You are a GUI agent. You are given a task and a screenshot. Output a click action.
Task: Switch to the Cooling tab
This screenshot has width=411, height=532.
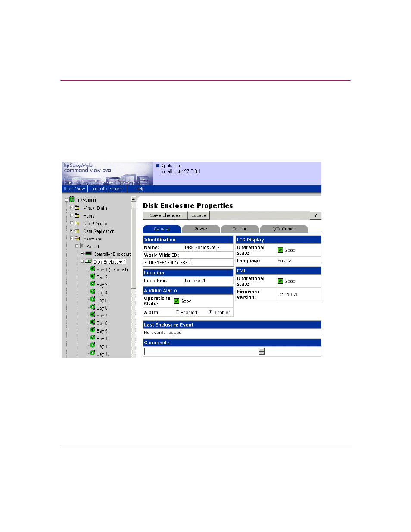click(x=240, y=229)
